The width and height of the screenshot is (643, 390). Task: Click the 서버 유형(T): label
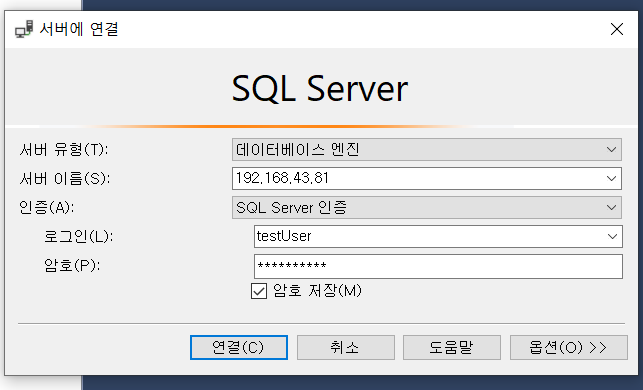[64, 150]
